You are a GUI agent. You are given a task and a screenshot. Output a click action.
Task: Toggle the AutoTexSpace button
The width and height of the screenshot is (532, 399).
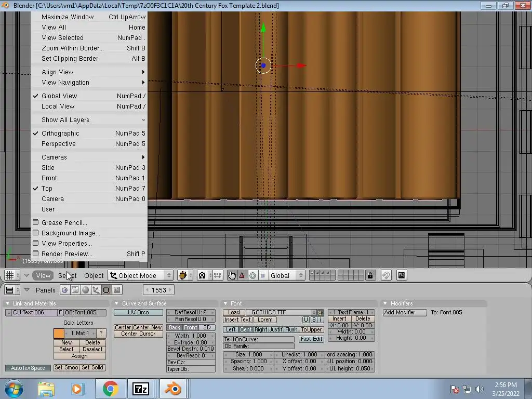click(28, 368)
